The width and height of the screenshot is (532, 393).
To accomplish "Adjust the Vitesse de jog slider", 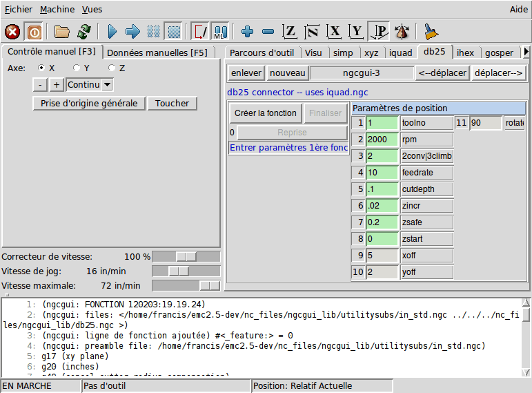I will pos(179,271).
